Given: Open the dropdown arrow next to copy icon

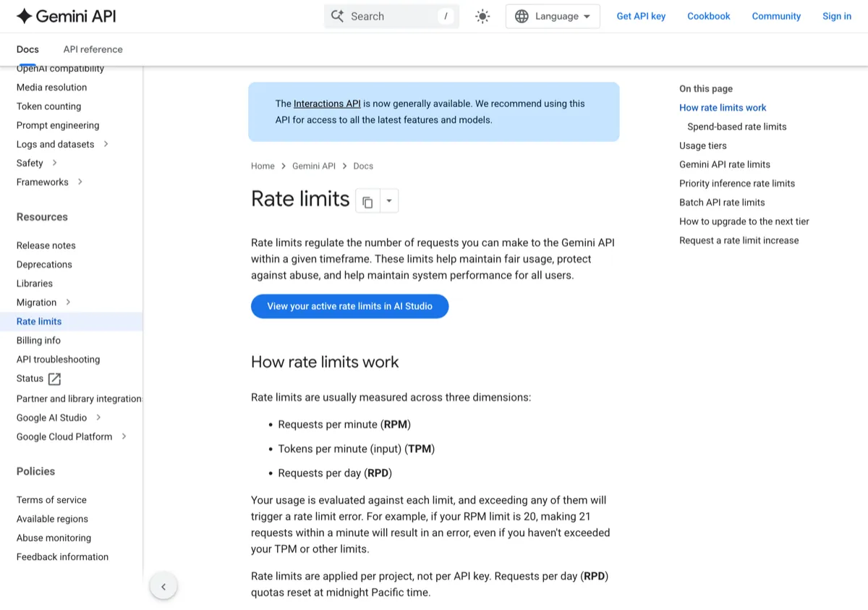Looking at the screenshot, I should 389,201.
